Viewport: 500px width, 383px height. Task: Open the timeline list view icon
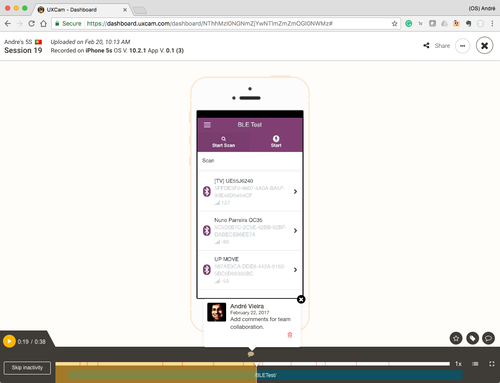[x=475, y=364]
